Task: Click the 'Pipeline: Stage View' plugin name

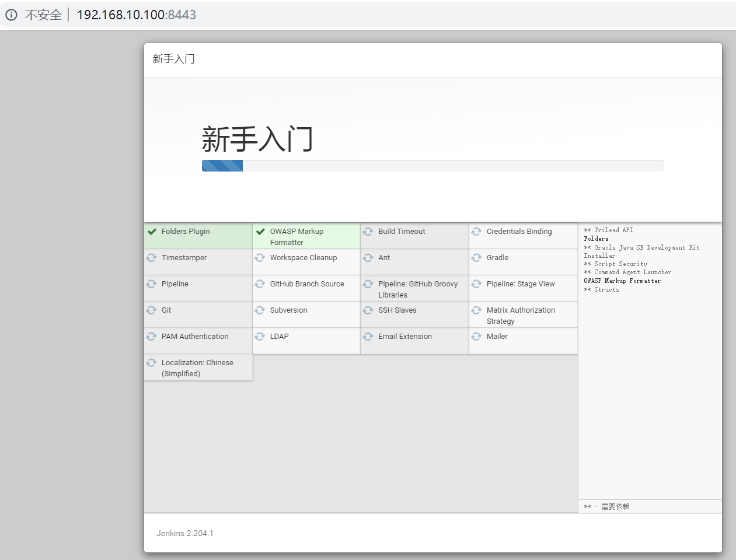Action: point(521,284)
